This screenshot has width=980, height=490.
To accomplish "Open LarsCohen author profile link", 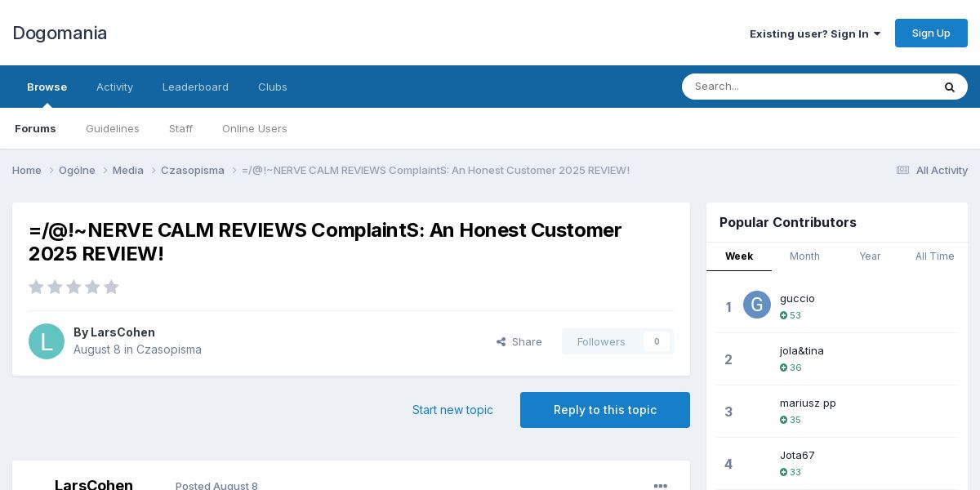I will tap(122, 332).
